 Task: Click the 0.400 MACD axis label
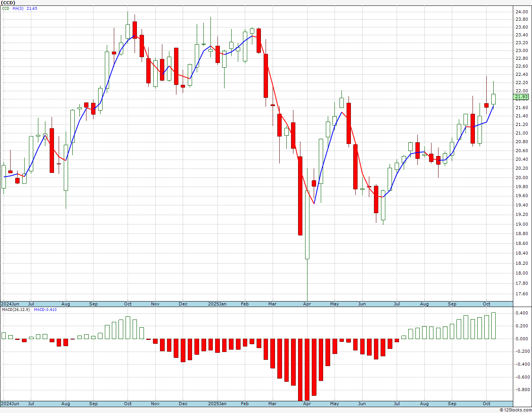click(521, 313)
